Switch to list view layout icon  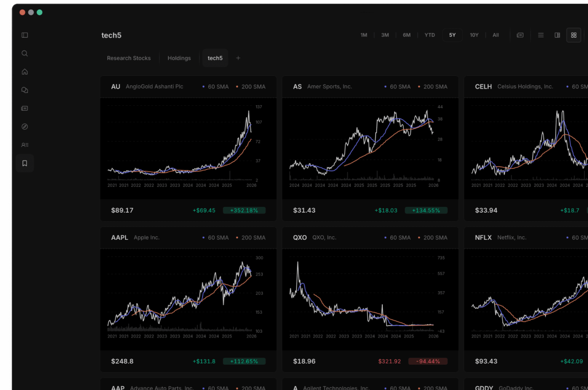tap(540, 35)
